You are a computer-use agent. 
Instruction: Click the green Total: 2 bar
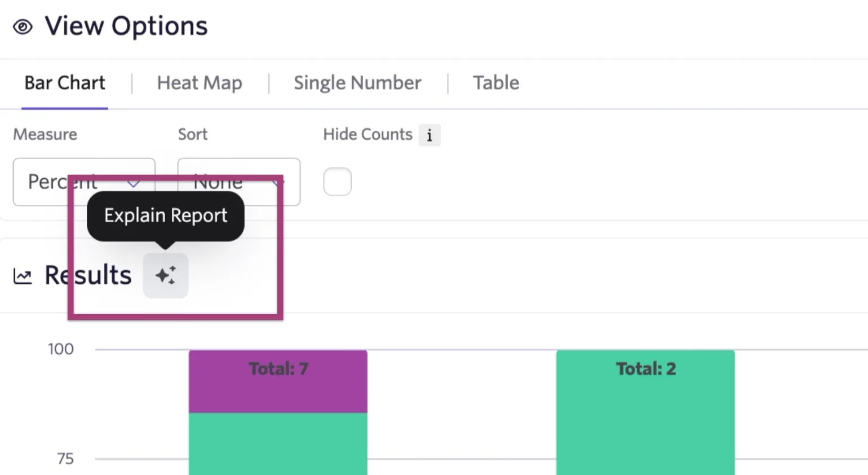click(x=645, y=412)
